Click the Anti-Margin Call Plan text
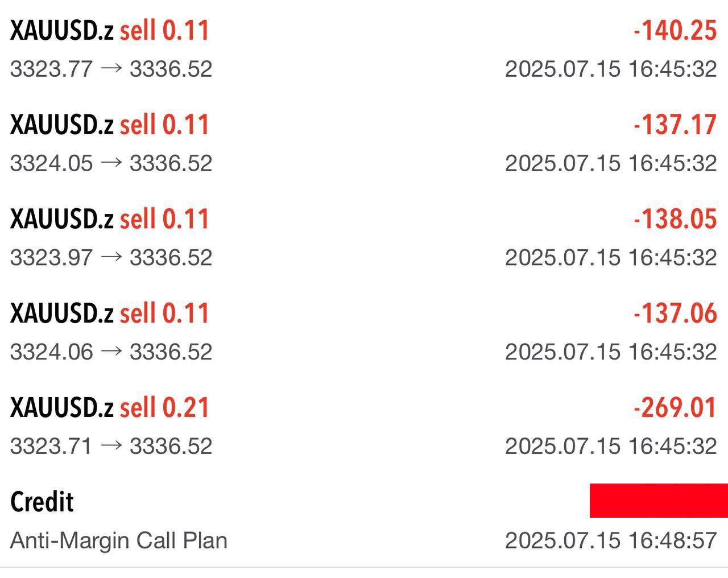Viewport: 728px width, 578px height. pyautogui.click(x=119, y=540)
